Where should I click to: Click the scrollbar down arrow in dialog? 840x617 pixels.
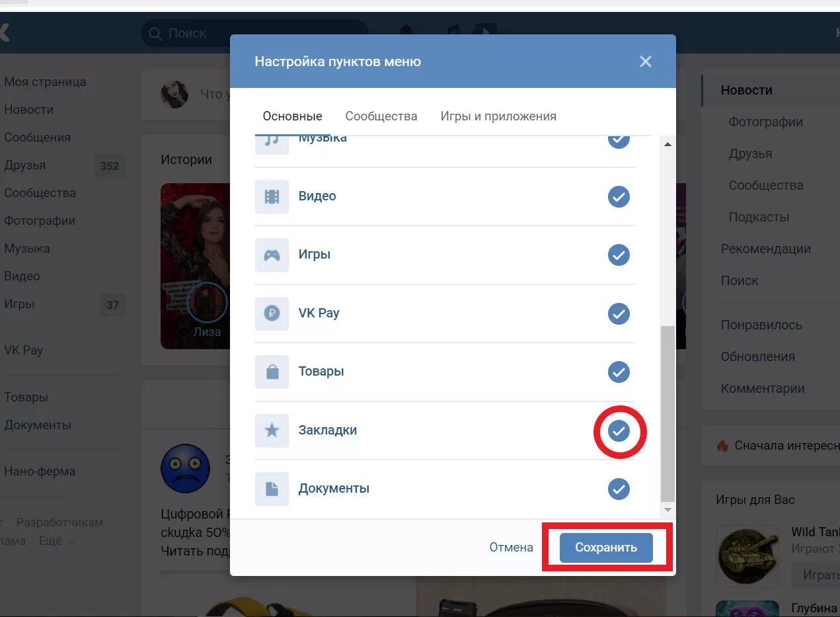(668, 509)
